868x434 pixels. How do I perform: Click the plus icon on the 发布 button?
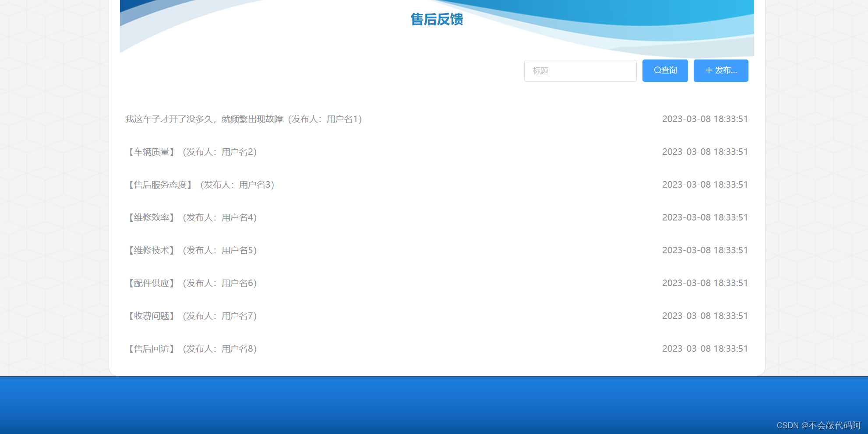(709, 70)
